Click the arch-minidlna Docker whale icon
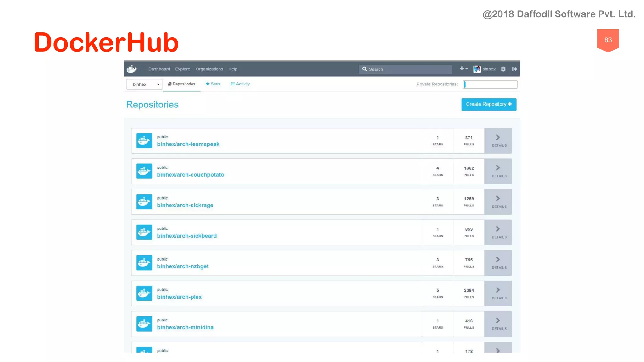Viewport: 644px width, 362px height. click(x=144, y=324)
